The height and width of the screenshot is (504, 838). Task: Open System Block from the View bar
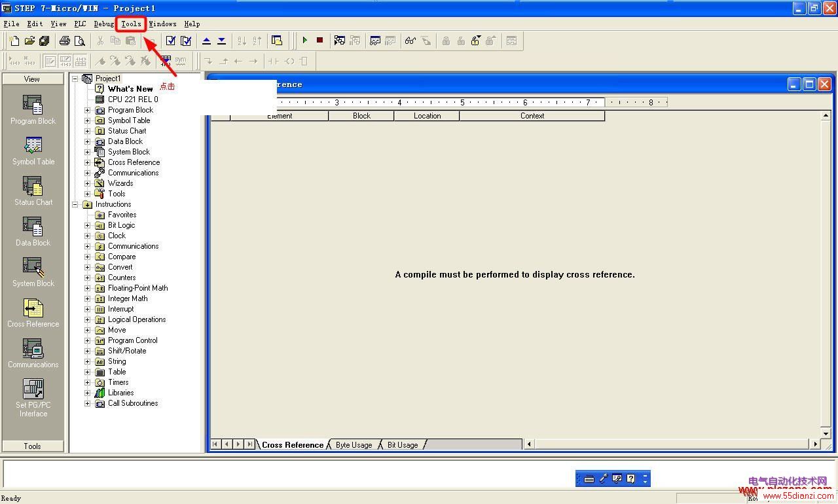click(33, 272)
